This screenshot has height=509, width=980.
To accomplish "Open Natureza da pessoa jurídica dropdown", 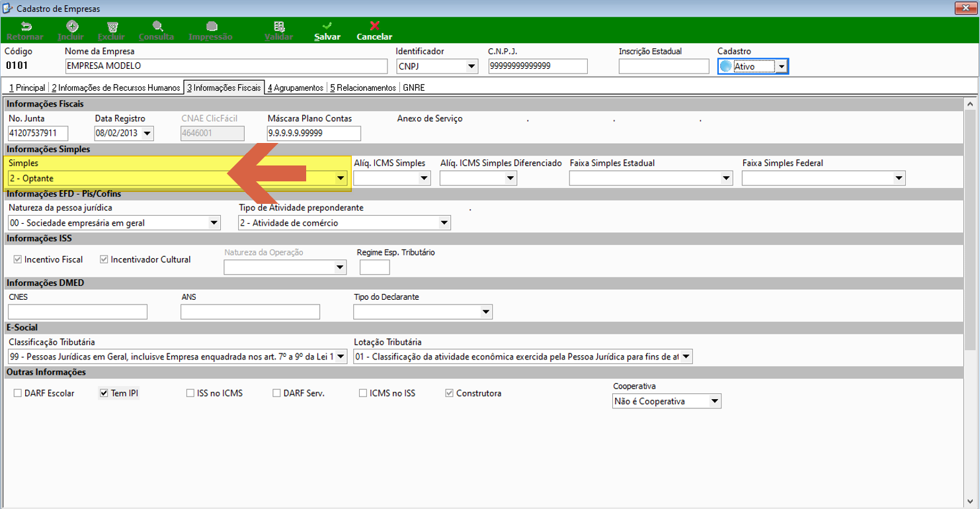I will [214, 223].
